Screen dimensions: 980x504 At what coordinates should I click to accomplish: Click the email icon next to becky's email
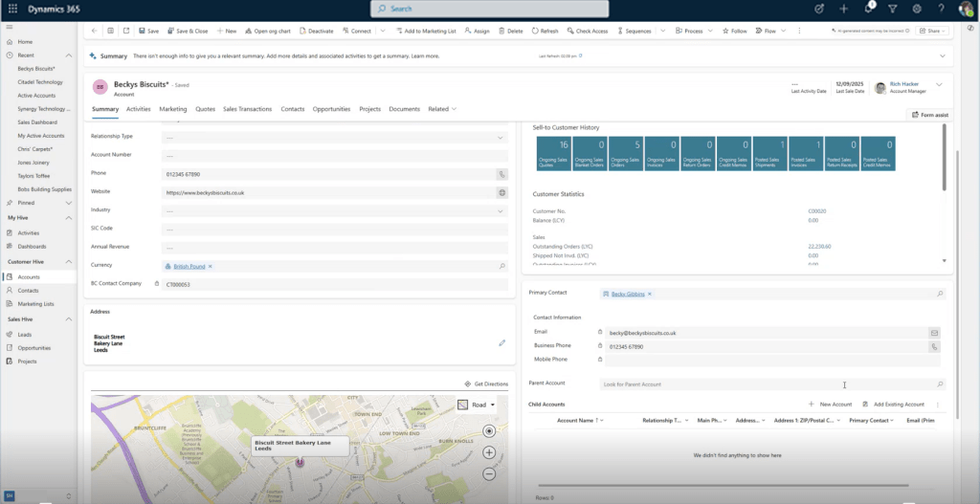coord(934,333)
